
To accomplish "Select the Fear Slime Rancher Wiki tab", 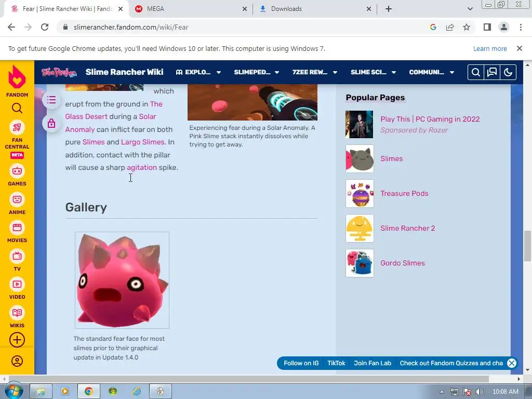I will 65,9.
